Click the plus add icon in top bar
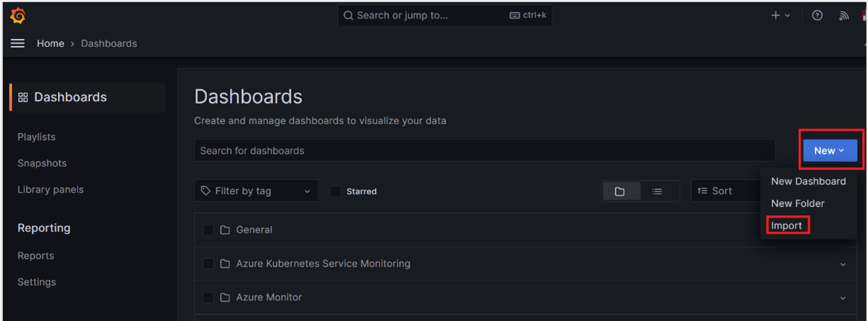Screen dimensions: 868x321 tap(775, 16)
